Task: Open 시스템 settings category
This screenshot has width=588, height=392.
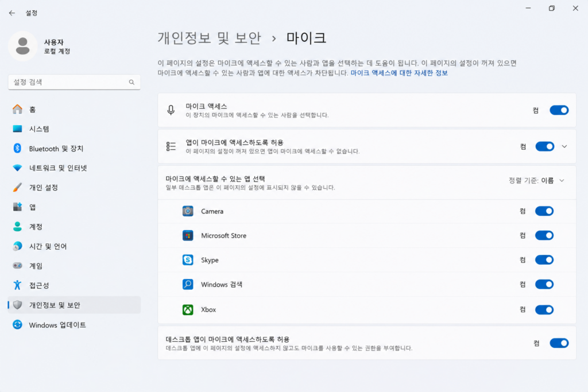Action: click(74, 129)
